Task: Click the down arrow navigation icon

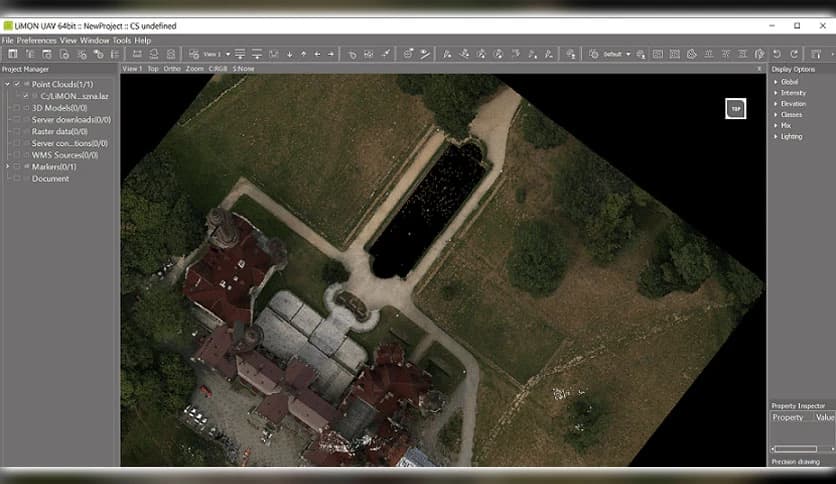Action: click(290, 54)
